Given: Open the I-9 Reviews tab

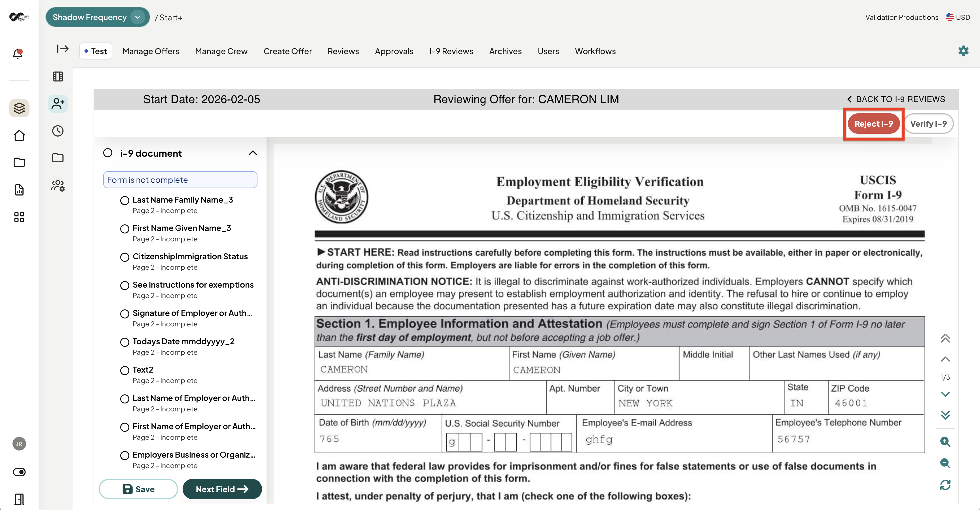Looking at the screenshot, I should pos(451,51).
